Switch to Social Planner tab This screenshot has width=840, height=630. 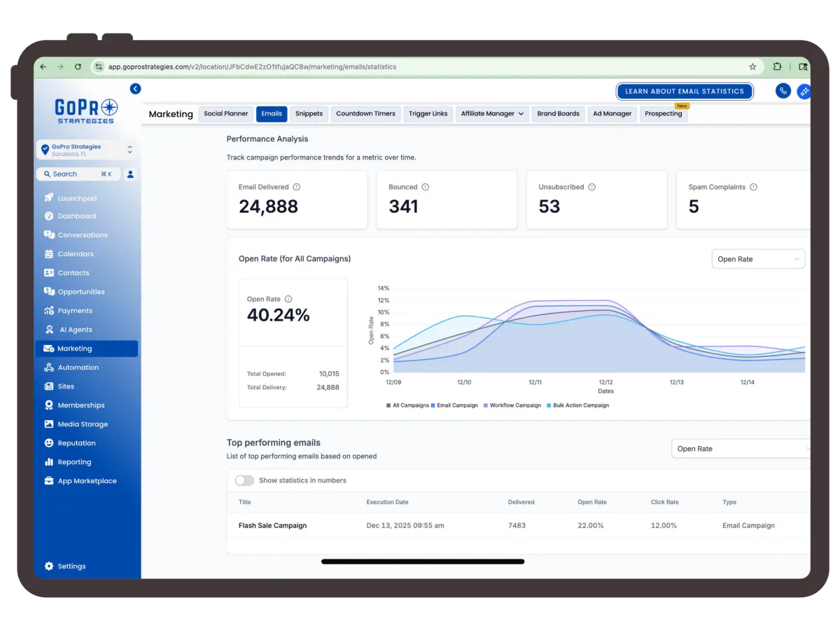pos(226,113)
